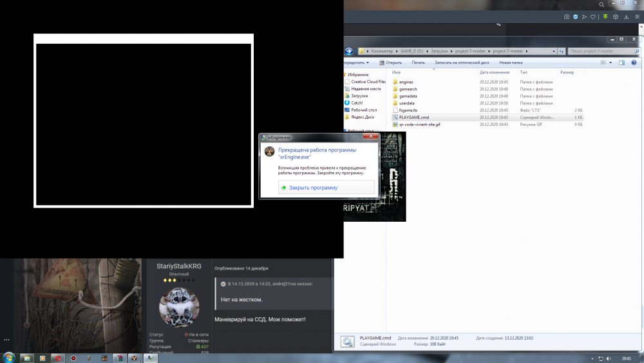Sort by the Имя column header
644x363 pixels.
coord(396,72)
